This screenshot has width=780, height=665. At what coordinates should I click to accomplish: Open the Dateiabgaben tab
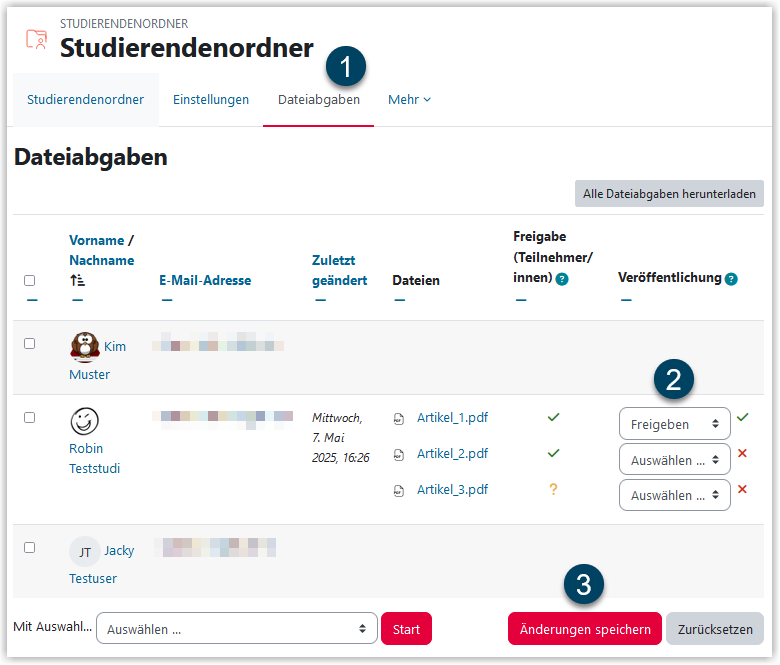[319, 100]
